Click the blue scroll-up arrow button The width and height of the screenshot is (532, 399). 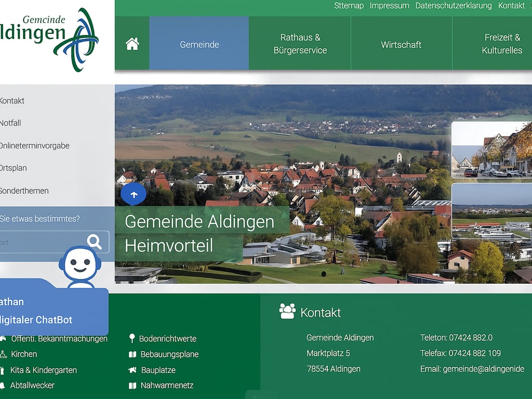pyautogui.click(x=134, y=195)
